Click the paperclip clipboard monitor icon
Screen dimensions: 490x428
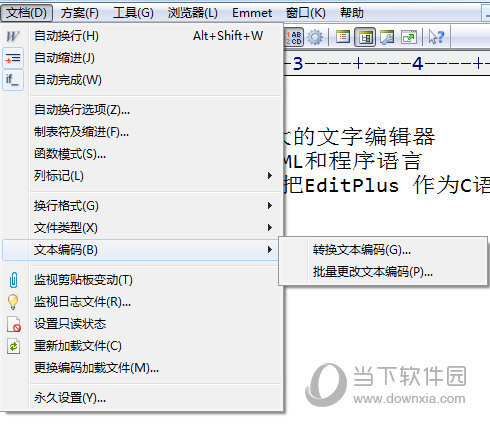(x=13, y=280)
